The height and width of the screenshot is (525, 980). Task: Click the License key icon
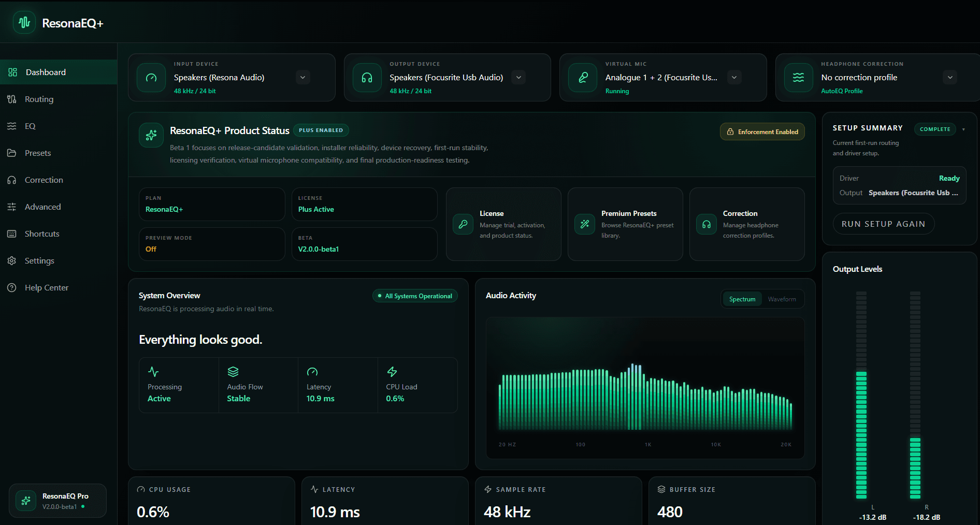463,224
